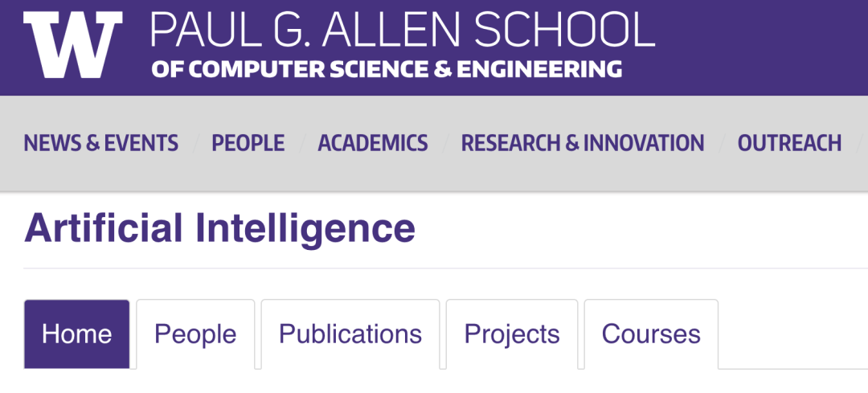This screenshot has height=393, width=868.
Task: Click the Artificial Intelligence page heading
Action: [219, 228]
